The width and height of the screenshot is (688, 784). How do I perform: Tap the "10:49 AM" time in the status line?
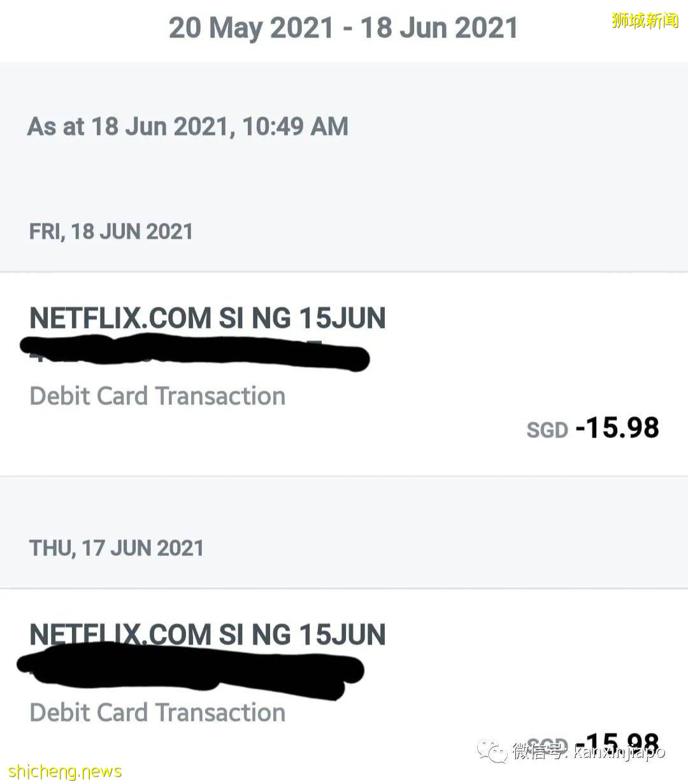coord(295,126)
